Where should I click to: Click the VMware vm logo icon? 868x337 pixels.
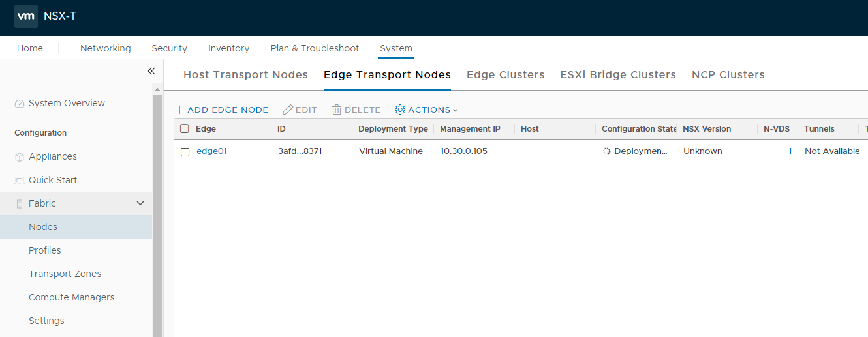click(x=26, y=16)
